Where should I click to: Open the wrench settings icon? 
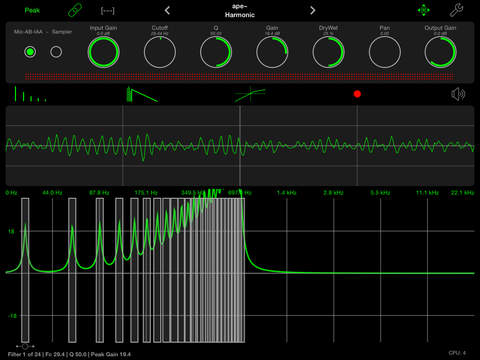point(456,10)
